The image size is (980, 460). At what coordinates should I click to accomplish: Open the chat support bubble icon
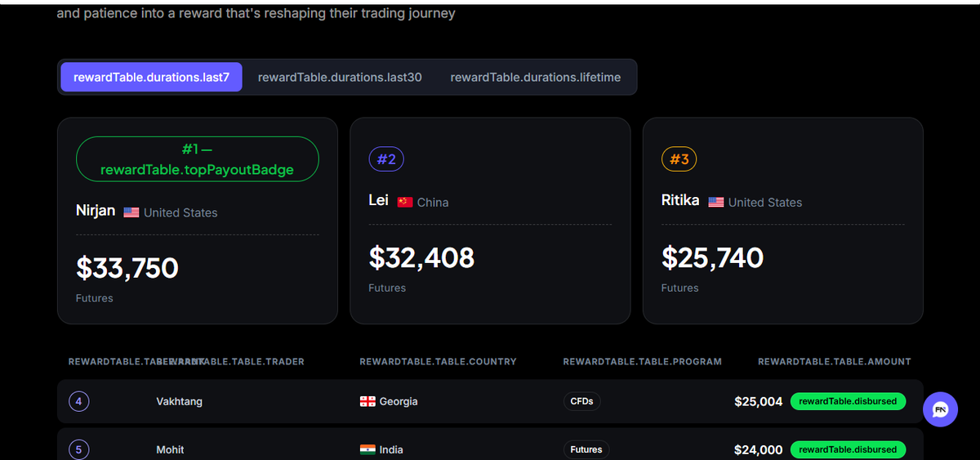click(940, 409)
